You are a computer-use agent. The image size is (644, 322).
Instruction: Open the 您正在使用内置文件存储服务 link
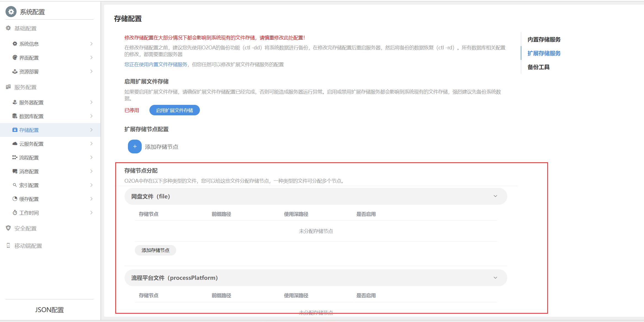(x=156, y=64)
